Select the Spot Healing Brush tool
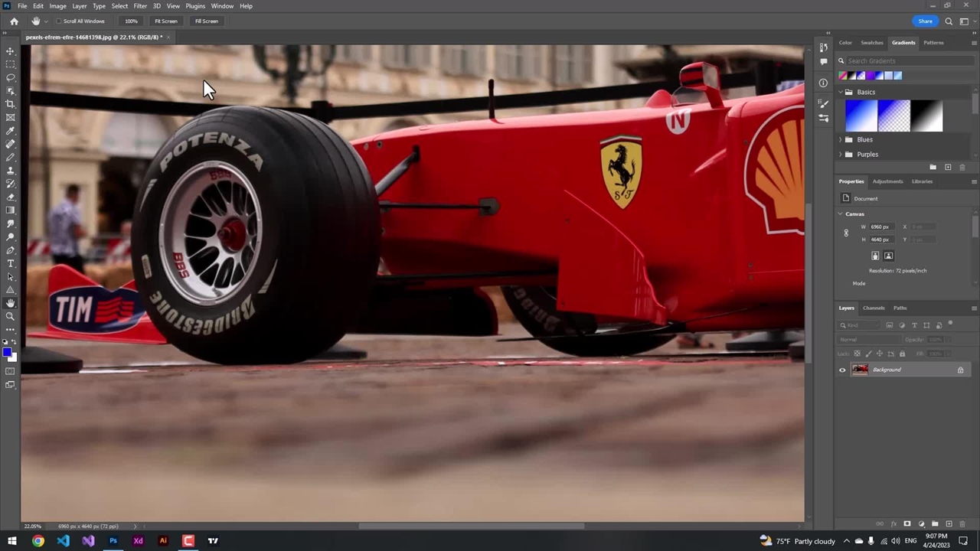Viewport: 980px width, 551px height. 10,144
